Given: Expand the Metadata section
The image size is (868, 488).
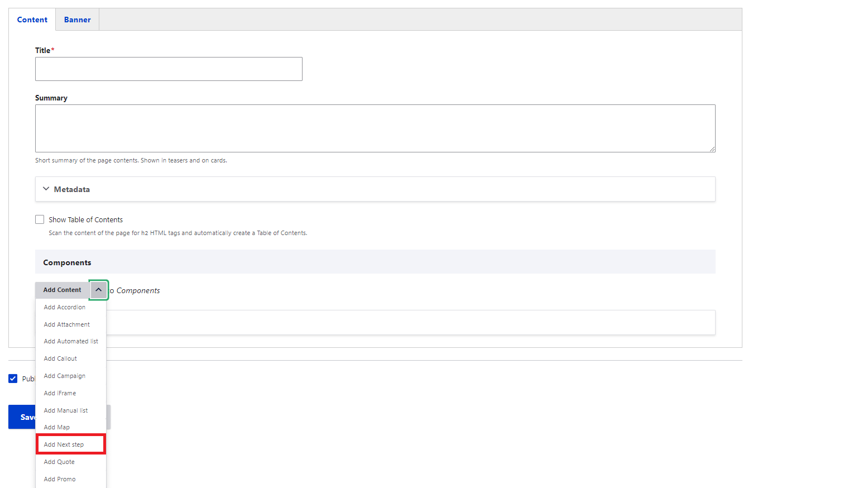Looking at the screenshot, I should [71, 189].
